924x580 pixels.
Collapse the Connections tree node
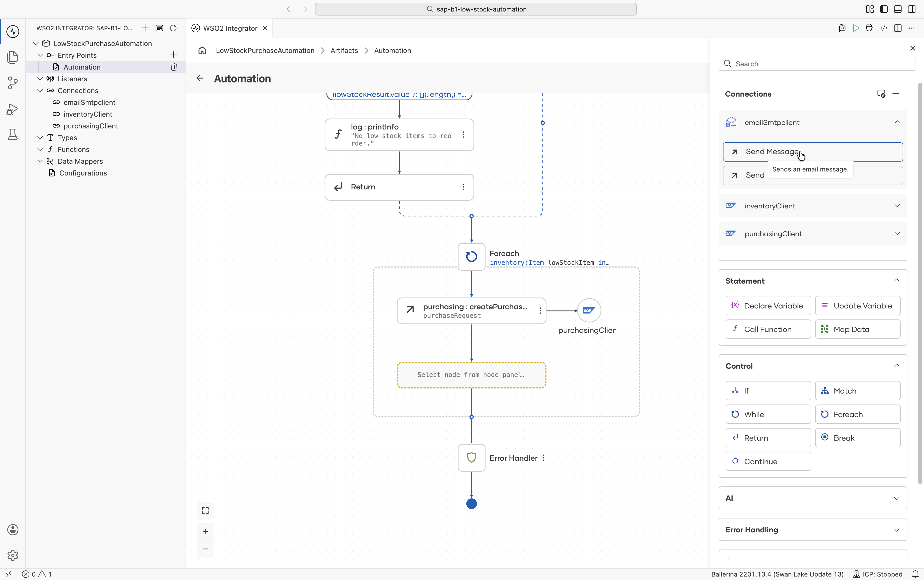40,90
